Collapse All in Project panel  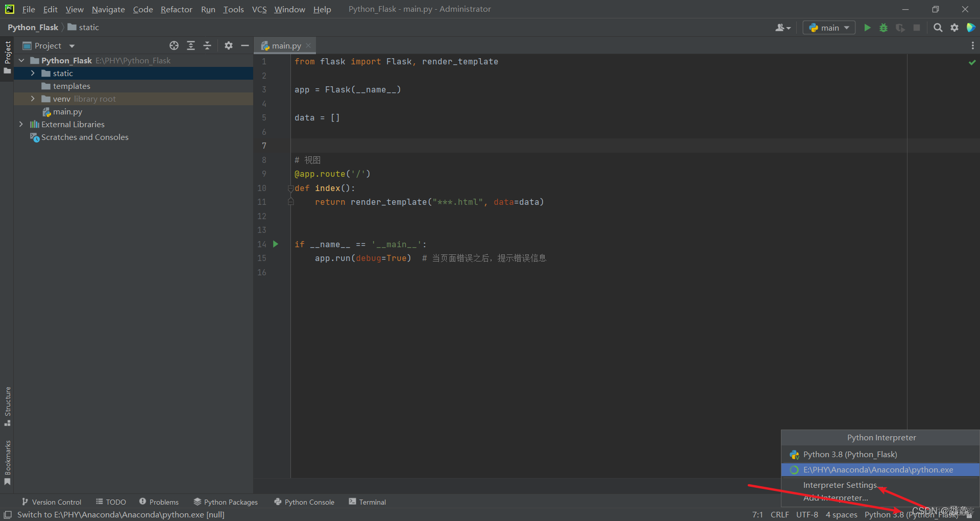point(207,45)
